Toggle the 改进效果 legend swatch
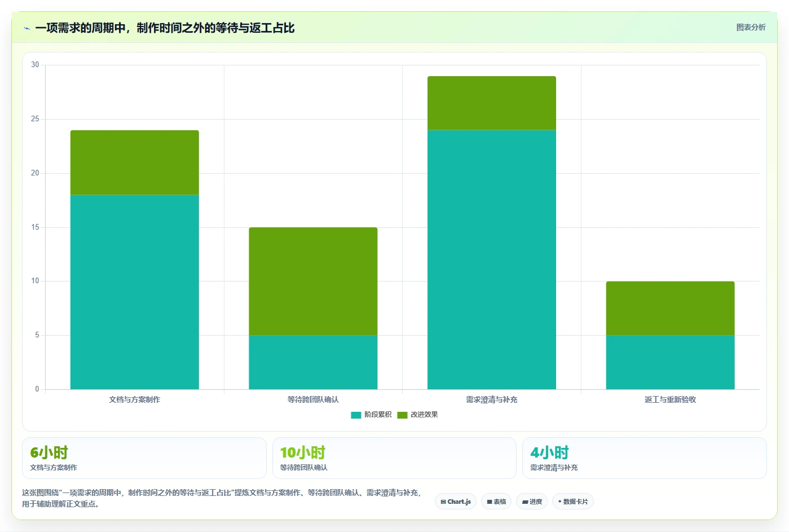Image resolution: width=789 pixels, height=532 pixels. tap(402, 415)
